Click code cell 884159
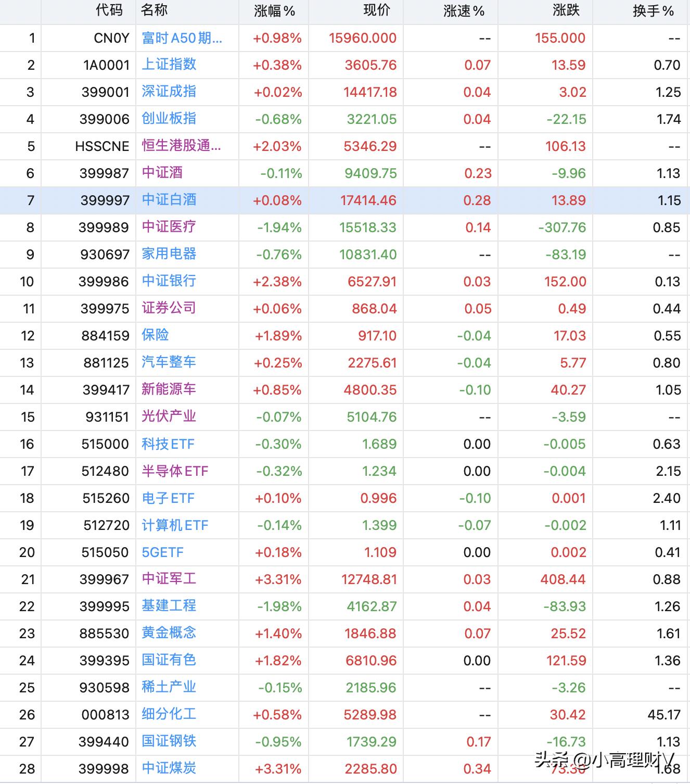690x784 pixels. coord(105,336)
